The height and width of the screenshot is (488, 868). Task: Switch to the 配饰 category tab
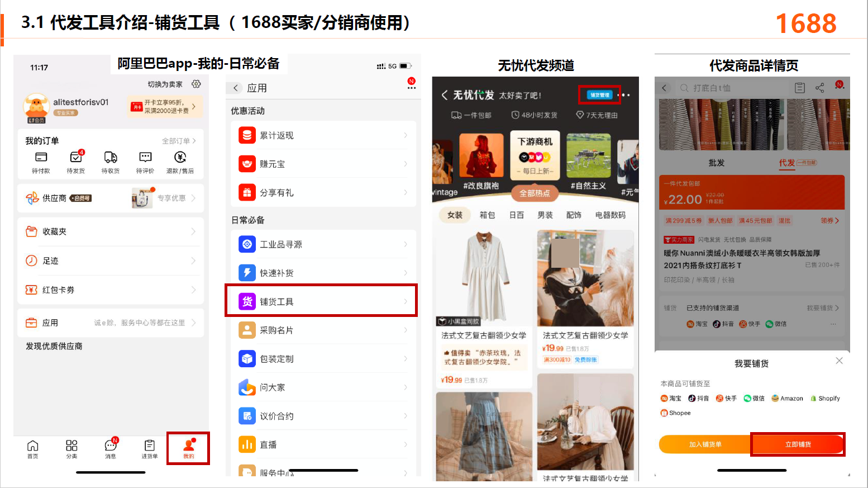[x=574, y=215]
